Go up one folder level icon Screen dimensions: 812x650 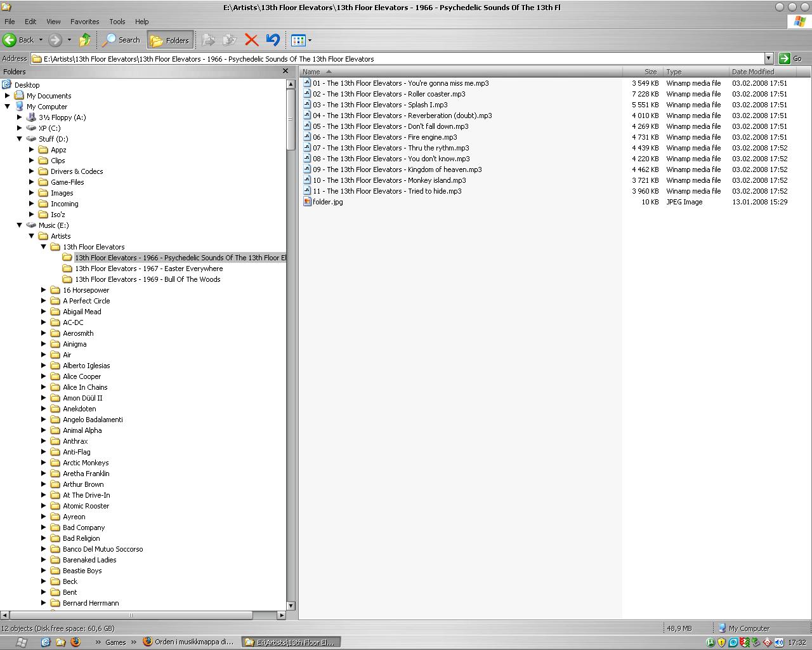tap(85, 40)
